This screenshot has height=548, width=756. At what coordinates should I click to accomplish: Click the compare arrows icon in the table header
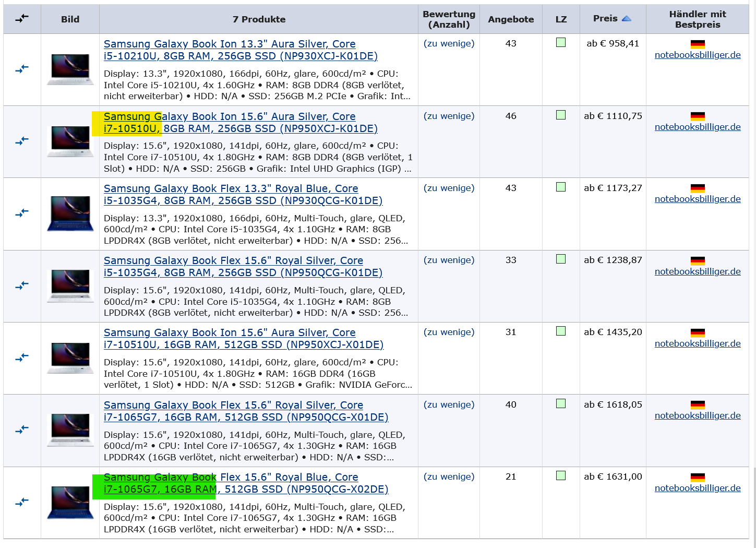pyautogui.click(x=22, y=19)
